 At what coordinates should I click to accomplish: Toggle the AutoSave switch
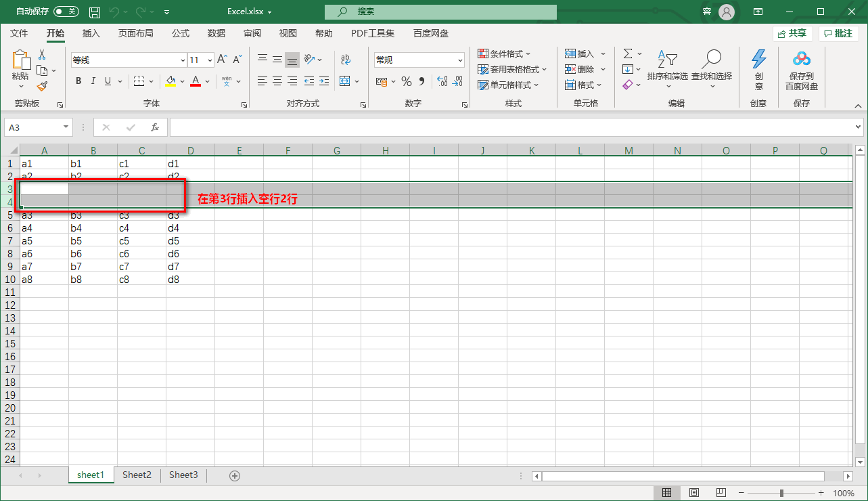click(x=66, y=12)
